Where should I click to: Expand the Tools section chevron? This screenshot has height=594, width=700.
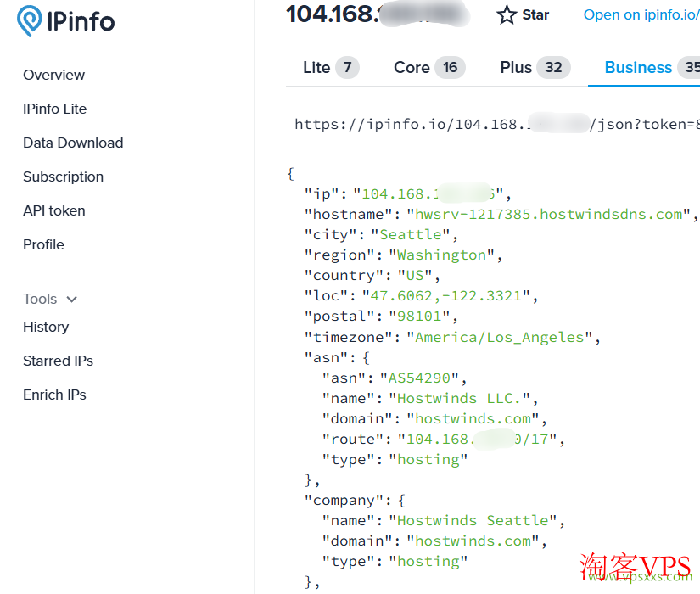point(71,300)
